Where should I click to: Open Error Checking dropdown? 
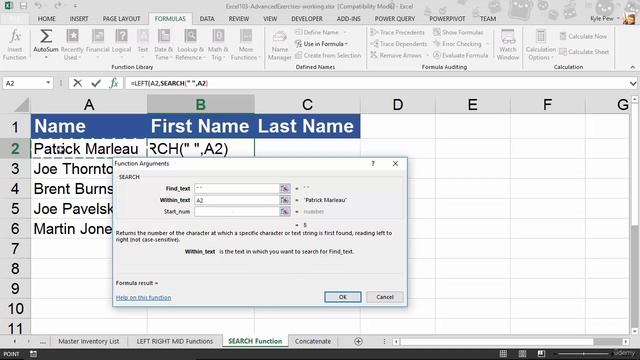click(487, 44)
